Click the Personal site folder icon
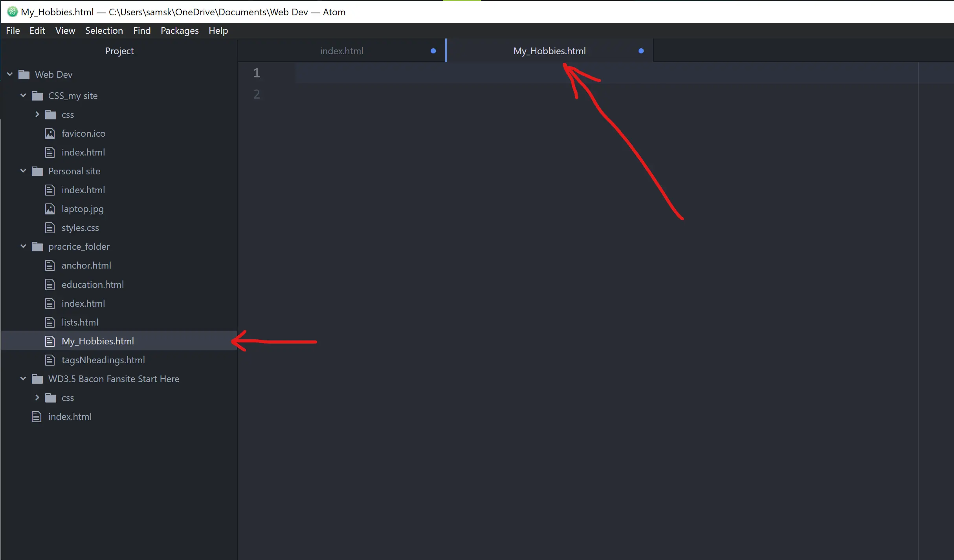This screenshot has width=954, height=560. pos(37,171)
